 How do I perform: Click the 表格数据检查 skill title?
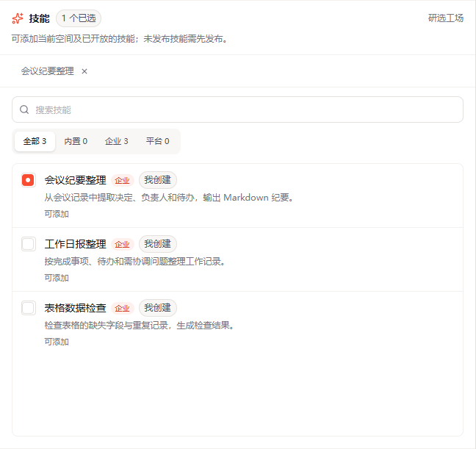(x=75, y=308)
